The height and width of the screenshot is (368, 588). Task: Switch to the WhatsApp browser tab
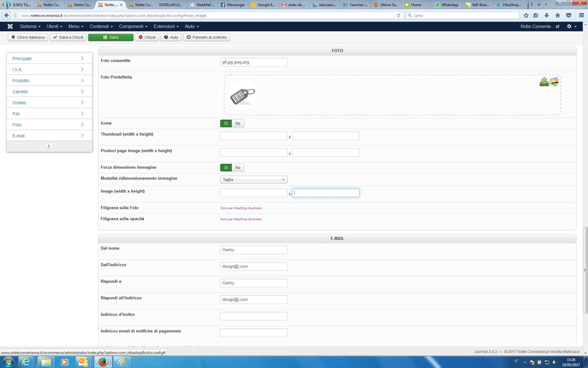(446, 5)
